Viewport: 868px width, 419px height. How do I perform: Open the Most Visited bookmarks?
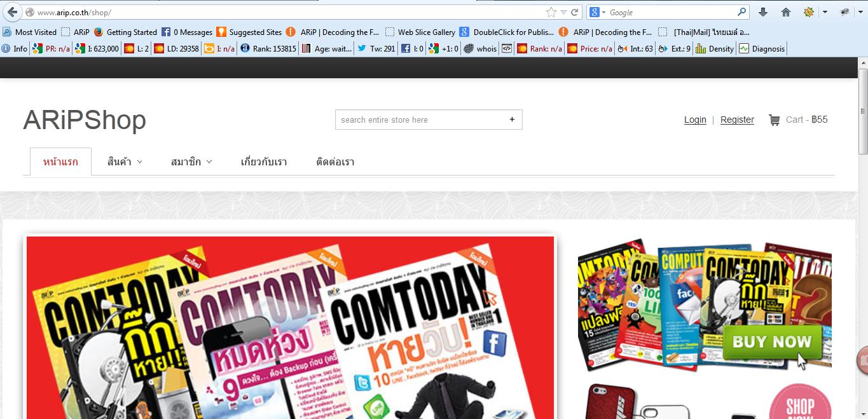[30, 32]
